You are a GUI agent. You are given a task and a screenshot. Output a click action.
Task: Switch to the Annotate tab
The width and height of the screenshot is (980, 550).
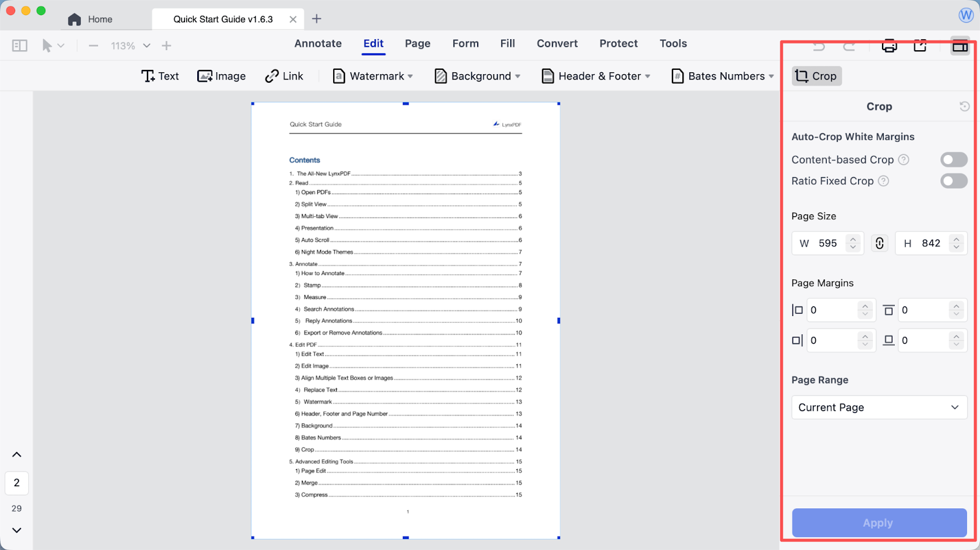(318, 43)
